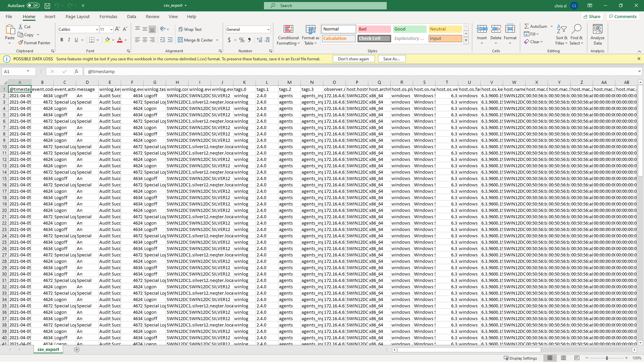Click the Share button

coord(592,16)
